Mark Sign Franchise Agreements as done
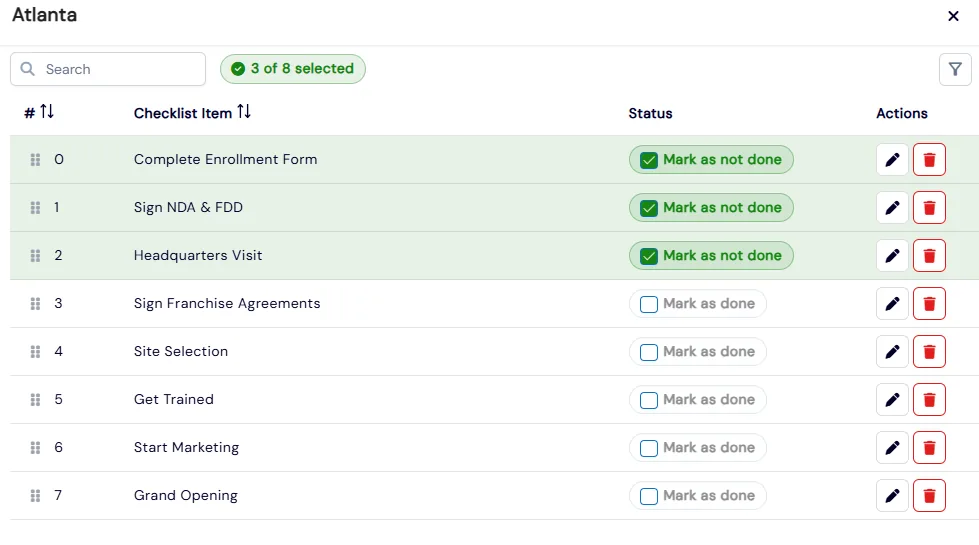The width and height of the screenshot is (979, 545). point(697,304)
